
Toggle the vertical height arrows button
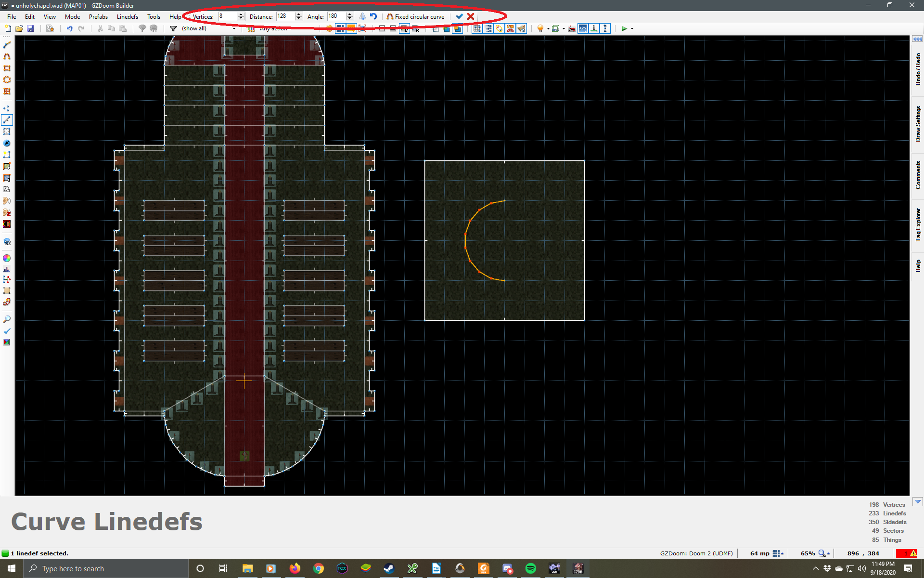[605, 28]
